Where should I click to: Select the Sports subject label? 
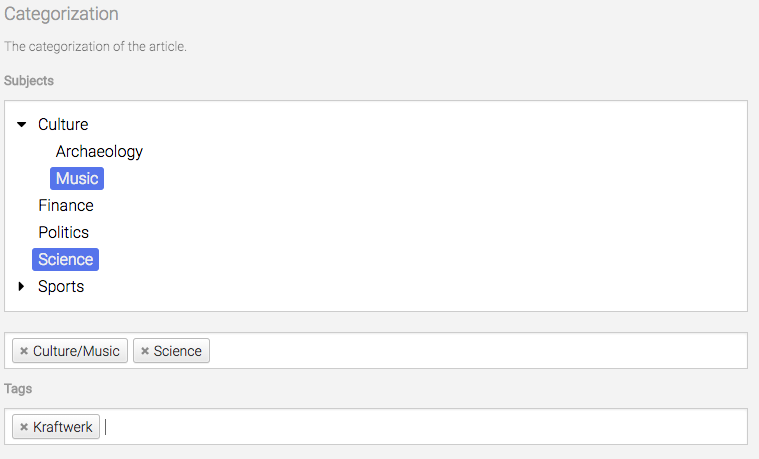click(61, 287)
